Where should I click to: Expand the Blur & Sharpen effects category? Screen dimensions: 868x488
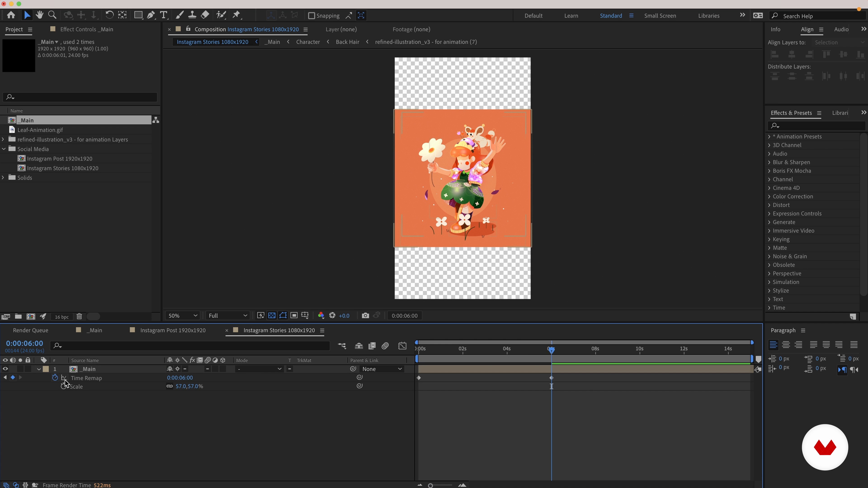point(769,162)
